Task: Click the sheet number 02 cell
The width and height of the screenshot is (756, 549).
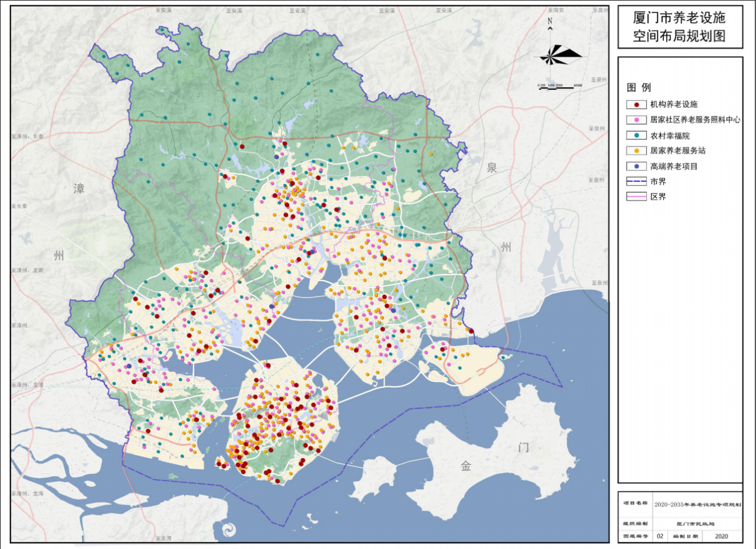Action: [x=660, y=537]
